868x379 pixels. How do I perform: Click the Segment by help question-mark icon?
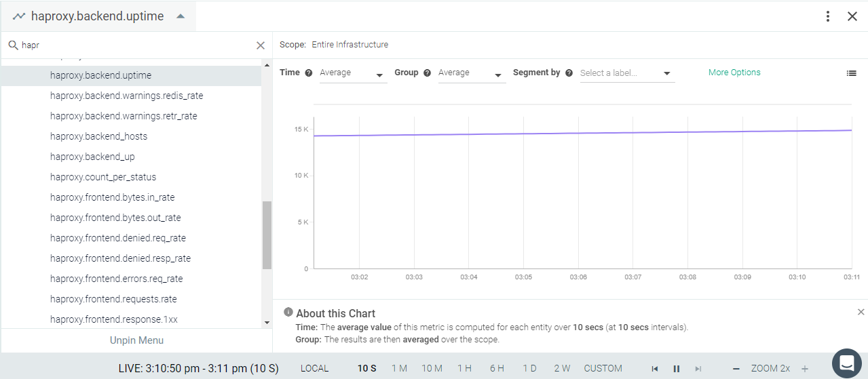[569, 73]
